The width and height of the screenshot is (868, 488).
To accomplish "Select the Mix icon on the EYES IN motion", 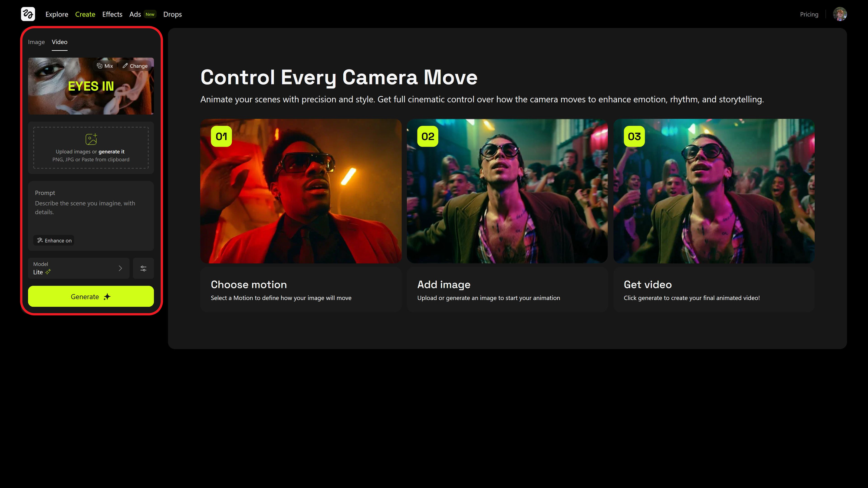I will tap(99, 66).
